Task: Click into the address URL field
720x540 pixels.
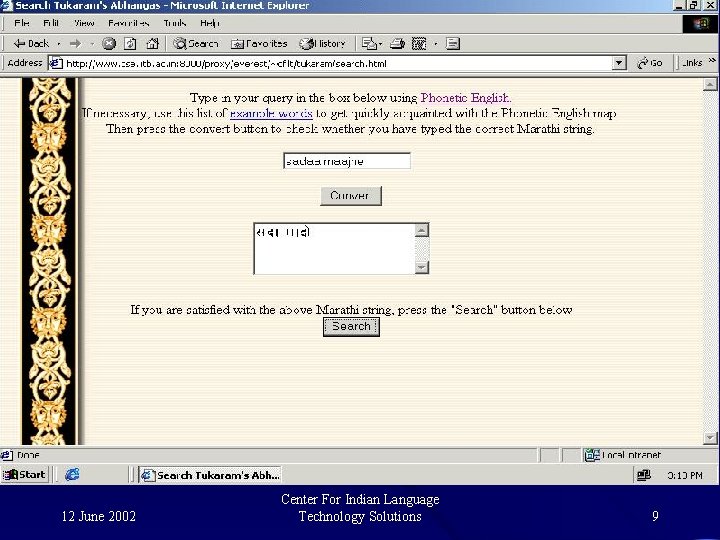Action: tap(338, 63)
